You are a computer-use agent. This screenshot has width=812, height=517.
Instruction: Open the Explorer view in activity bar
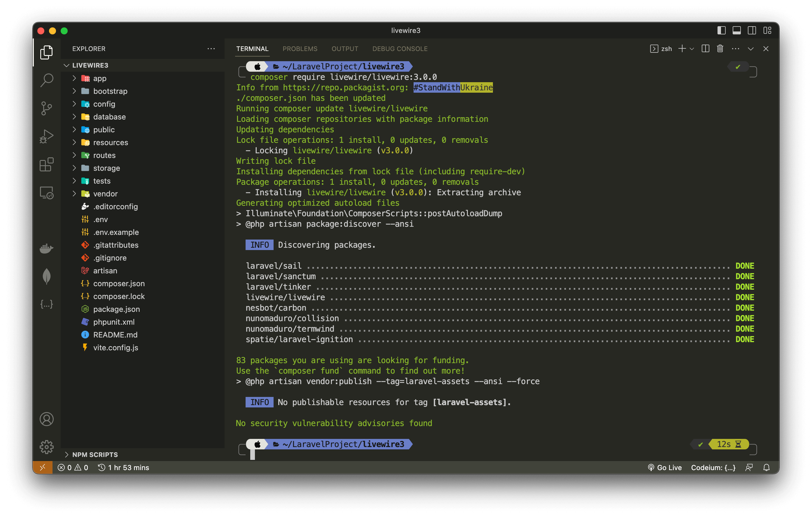[47, 52]
